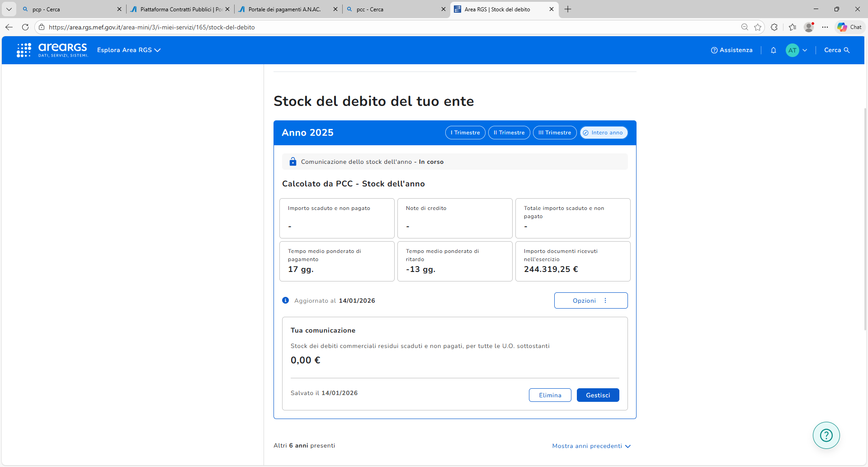This screenshot has width=868, height=467.
Task: Click the notifications bell icon
Action: 774,50
